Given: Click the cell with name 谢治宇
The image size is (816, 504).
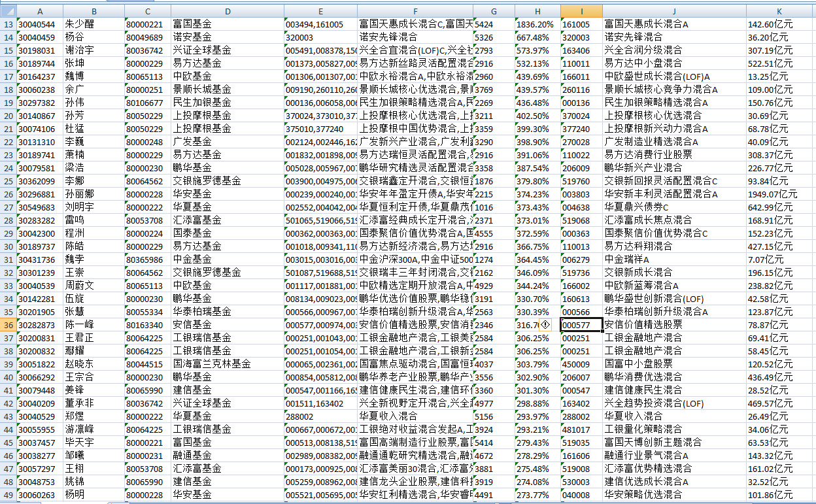Looking at the screenshot, I should (94, 50).
